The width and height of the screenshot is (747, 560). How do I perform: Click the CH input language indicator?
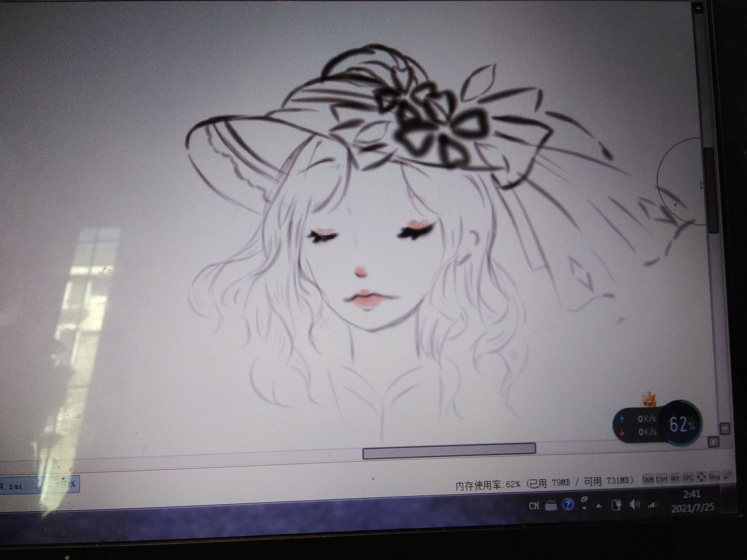534,506
